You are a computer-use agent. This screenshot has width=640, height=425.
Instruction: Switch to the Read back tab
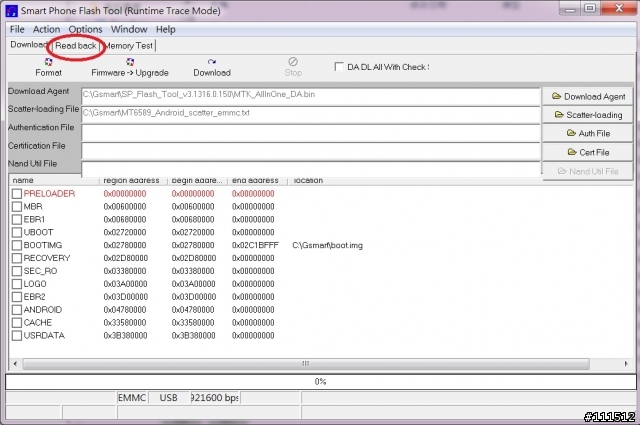click(x=76, y=45)
